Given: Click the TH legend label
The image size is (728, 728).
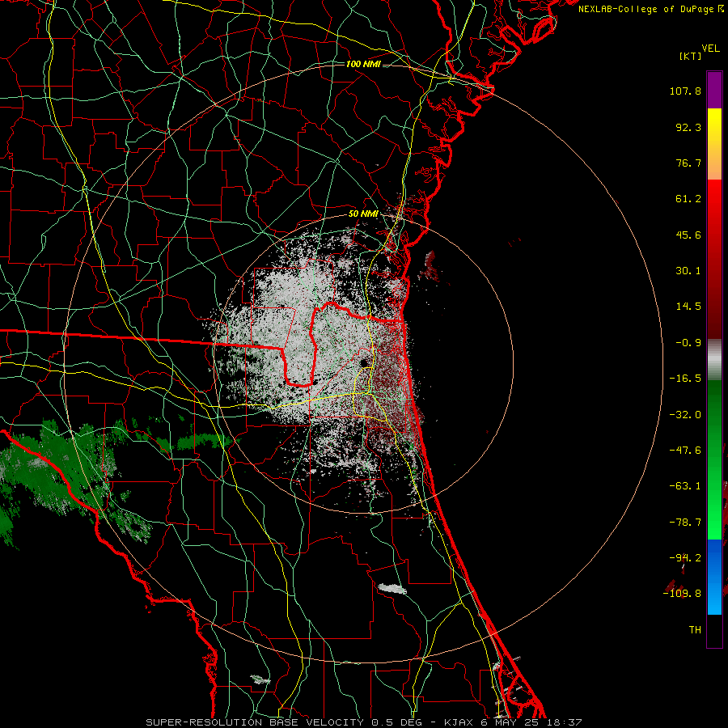Looking at the screenshot, I should pyautogui.click(x=695, y=630).
